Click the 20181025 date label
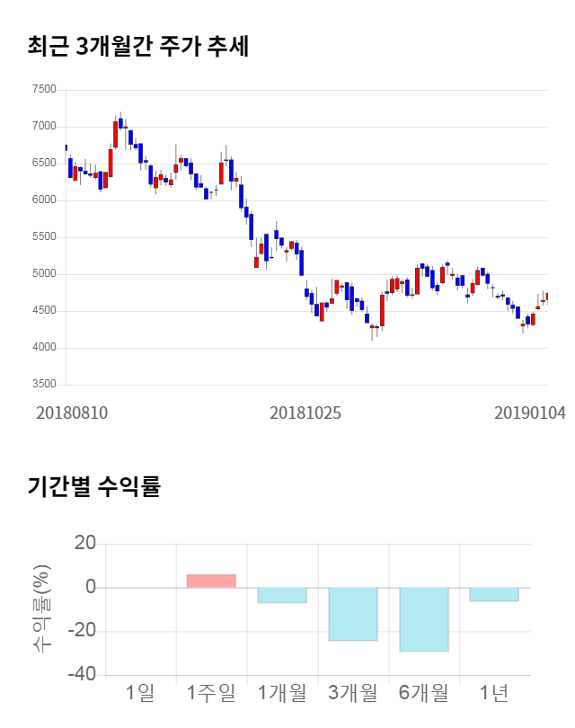575x728 pixels. pyautogui.click(x=305, y=413)
